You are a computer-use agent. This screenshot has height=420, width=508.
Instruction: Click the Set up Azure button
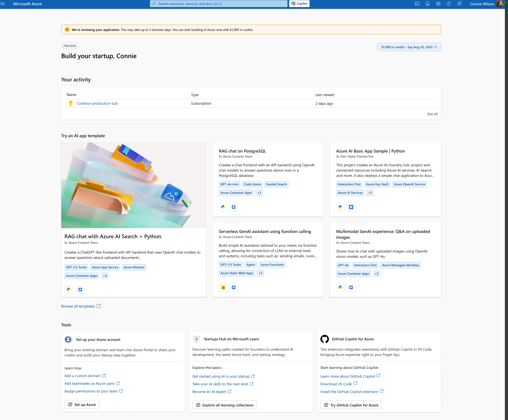tap(82, 404)
